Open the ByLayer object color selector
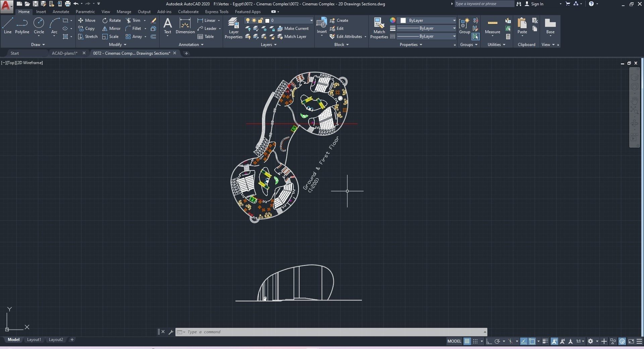The width and height of the screenshot is (644, 349). coord(428,20)
